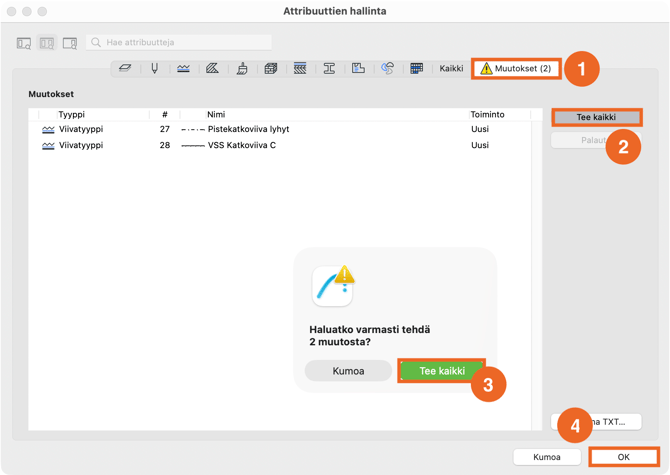Click Tee kaikki button beside changes list
This screenshot has width=670, height=475.
(x=596, y=117)
